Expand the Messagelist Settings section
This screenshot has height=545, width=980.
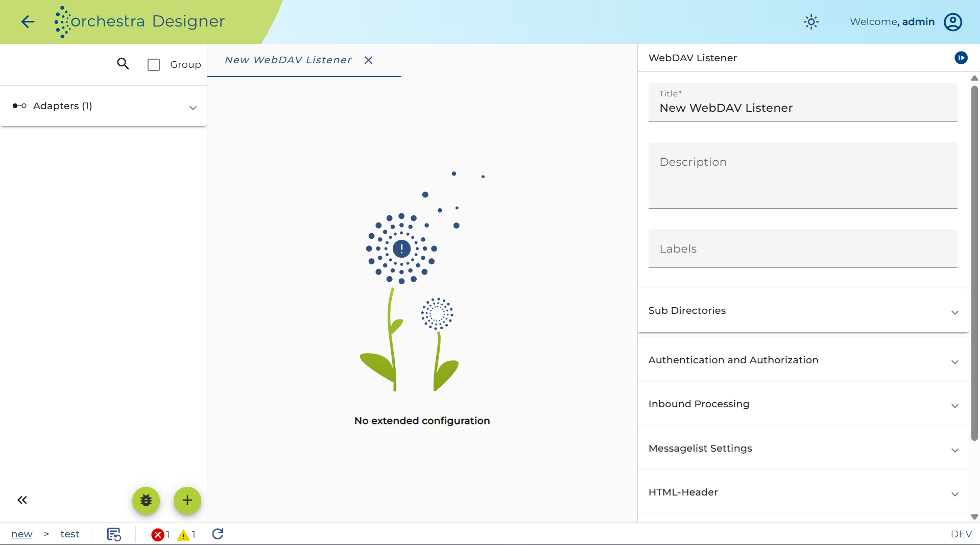pos(803,449)
